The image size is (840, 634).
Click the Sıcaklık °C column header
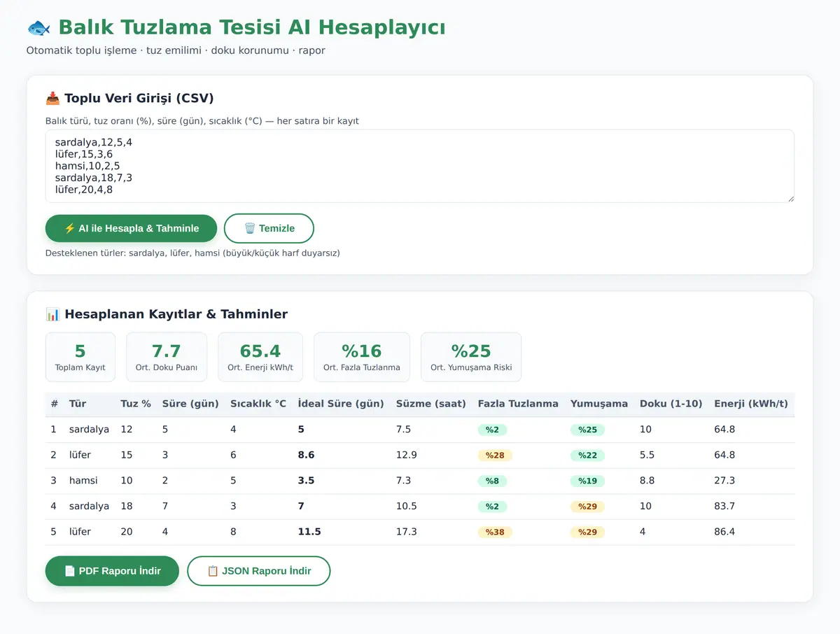tap(258, 404)
